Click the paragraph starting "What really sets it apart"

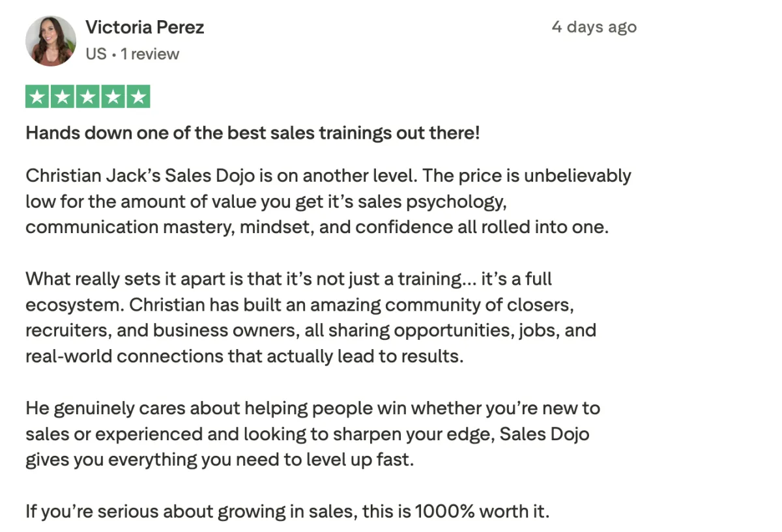click(x=311, y=318)
